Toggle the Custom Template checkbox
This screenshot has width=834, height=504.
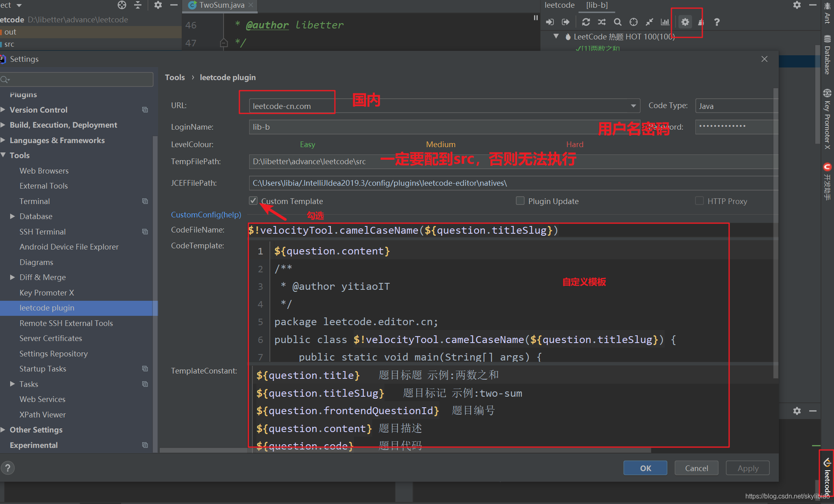(253, 201)
